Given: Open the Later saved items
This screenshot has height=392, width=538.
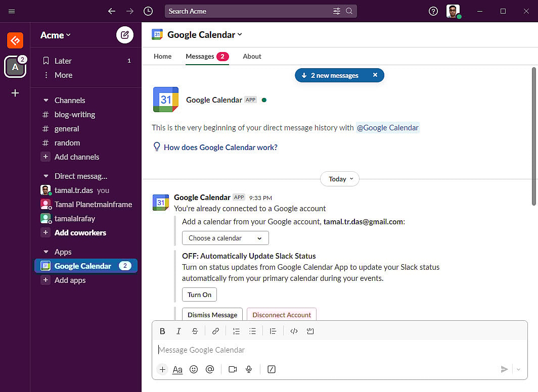Looking at the screenshot, I should pos(86,61).
